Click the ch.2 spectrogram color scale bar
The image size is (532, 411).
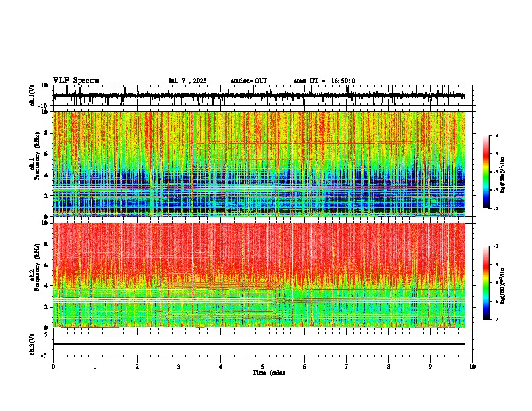point(486,283)
